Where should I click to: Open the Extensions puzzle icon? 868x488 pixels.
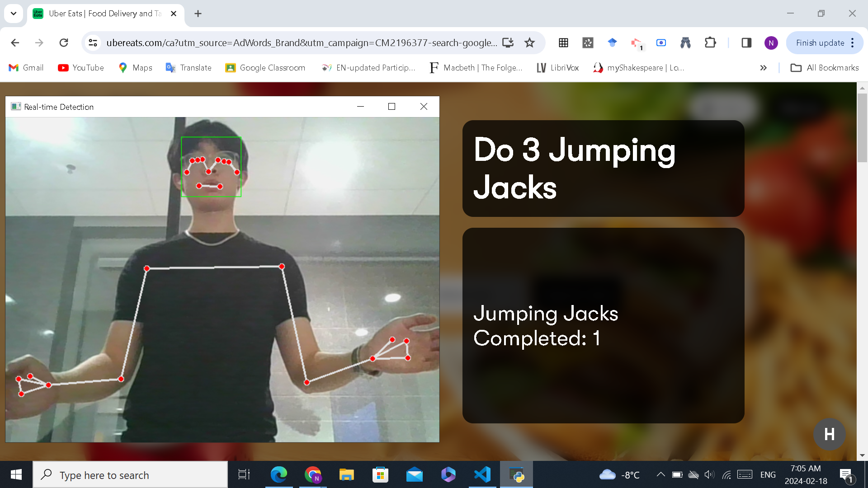pos(710,42)
